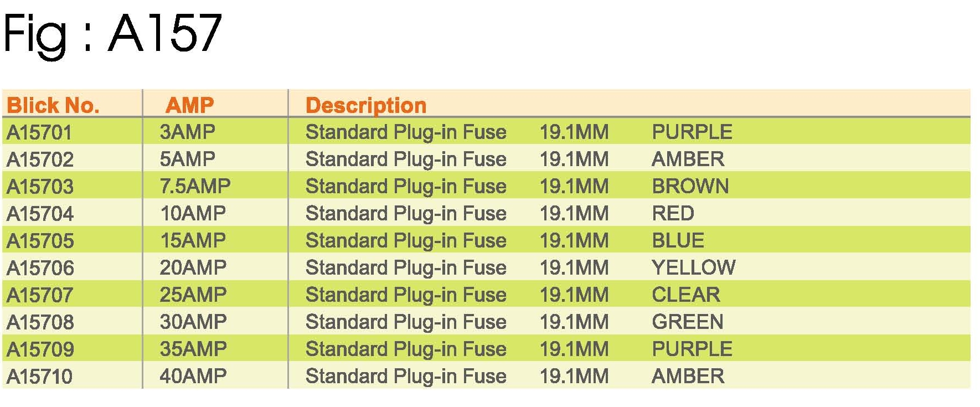Select part number A15704

[x=40, y=214]
